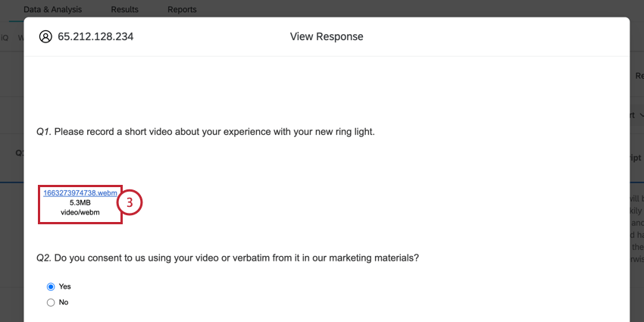
Task: Select the Yes radio button
Action: [x=51, y=286]
